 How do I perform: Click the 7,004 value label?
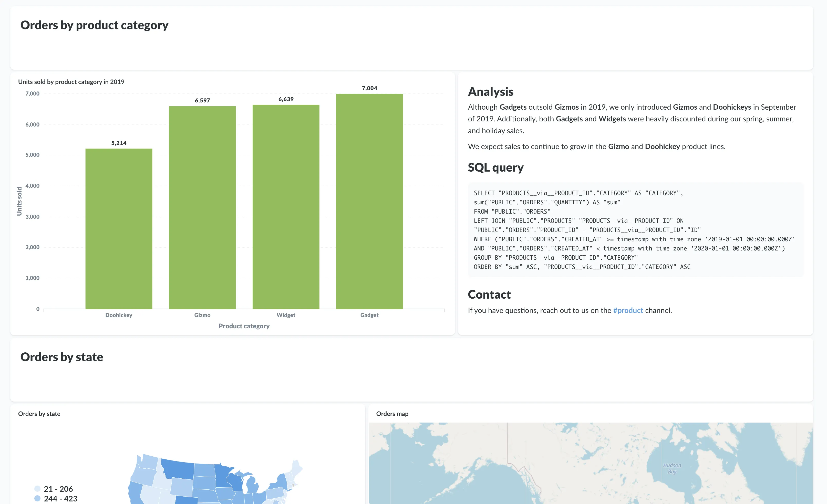pyautogui.click(x=369, y=88)
